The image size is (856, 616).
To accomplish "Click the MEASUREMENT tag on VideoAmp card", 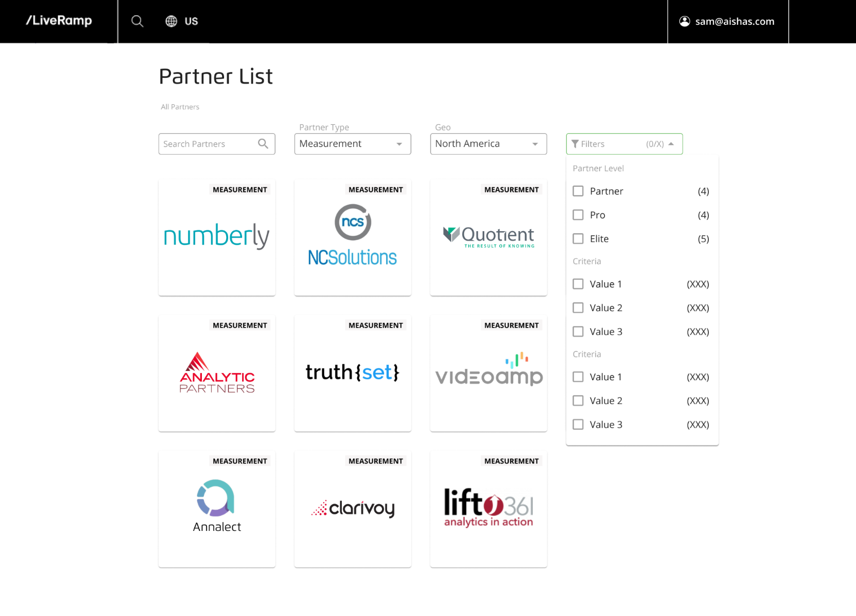I will click(x=512, y=325).
